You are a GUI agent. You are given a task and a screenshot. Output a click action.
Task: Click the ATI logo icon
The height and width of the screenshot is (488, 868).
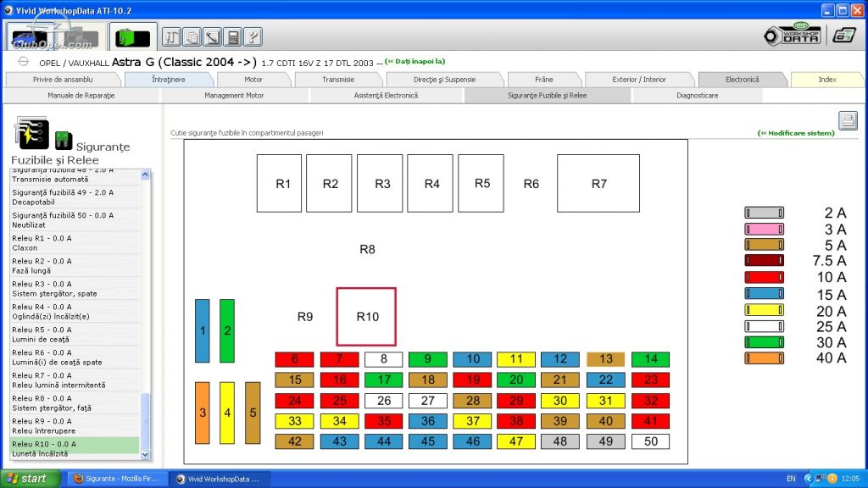click(843, 36)
